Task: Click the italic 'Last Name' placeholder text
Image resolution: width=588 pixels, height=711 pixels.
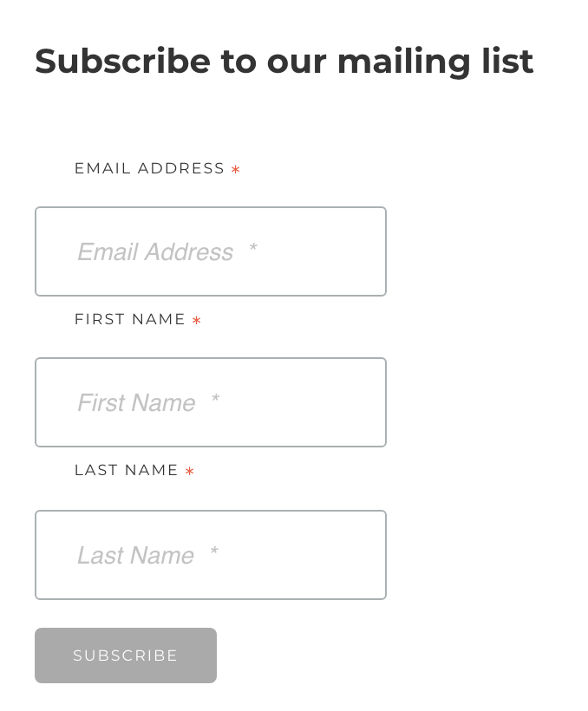Action: pyautogui.click(x=135, y=556)
